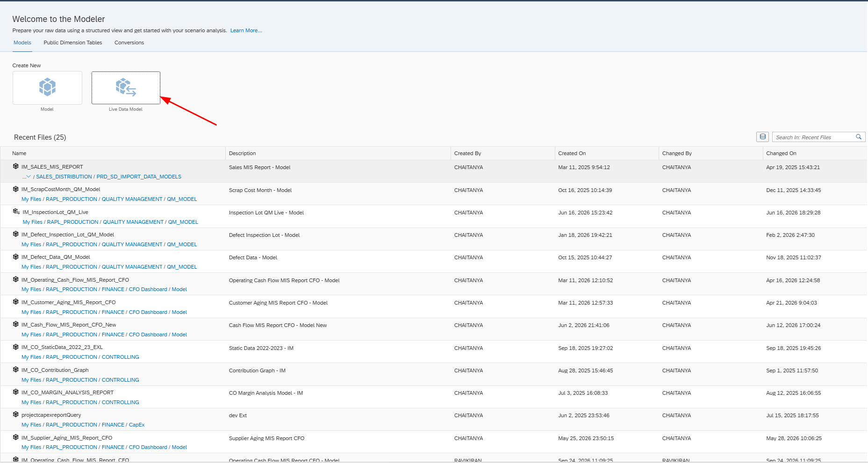The width and height of the screenshot is (868, 463).
Task: Click model icon of IM_Supplier_Aging_MIS_Report_CFO
Action: pos(16,437)
